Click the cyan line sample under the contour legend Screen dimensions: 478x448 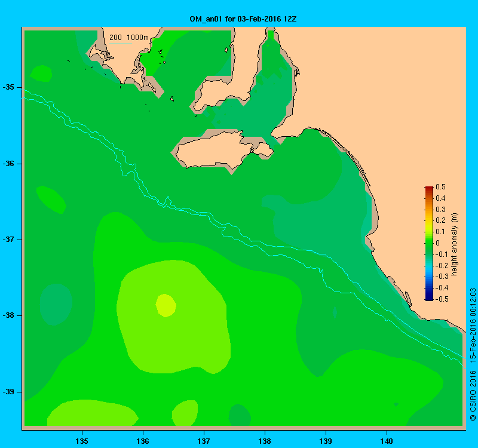click(x=121, y=44)
